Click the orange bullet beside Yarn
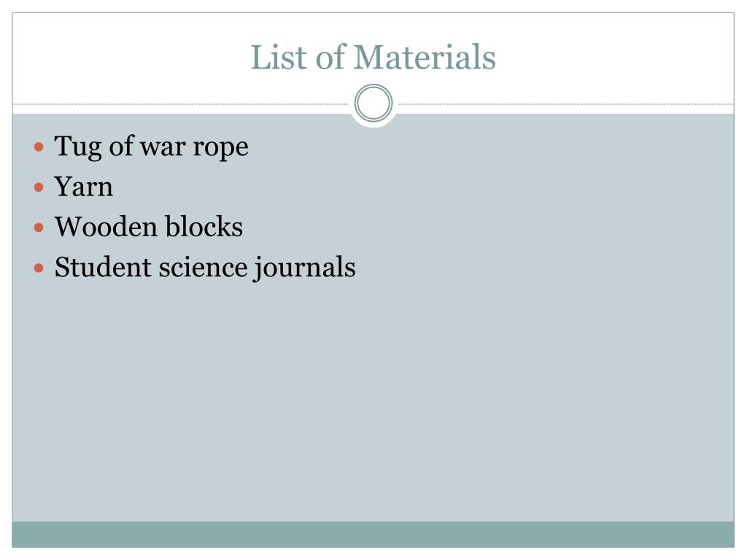The height and width of the screenshot is (560, 747). click(x=39, y=187)
